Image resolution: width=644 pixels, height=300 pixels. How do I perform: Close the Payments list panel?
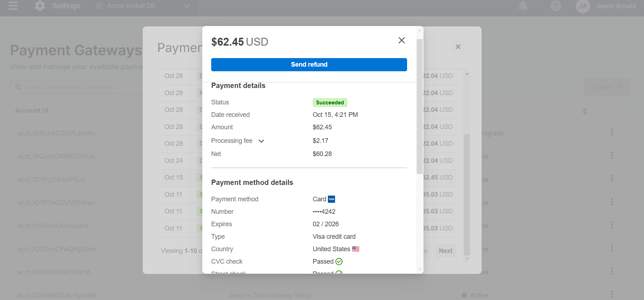tap(458, 47)
